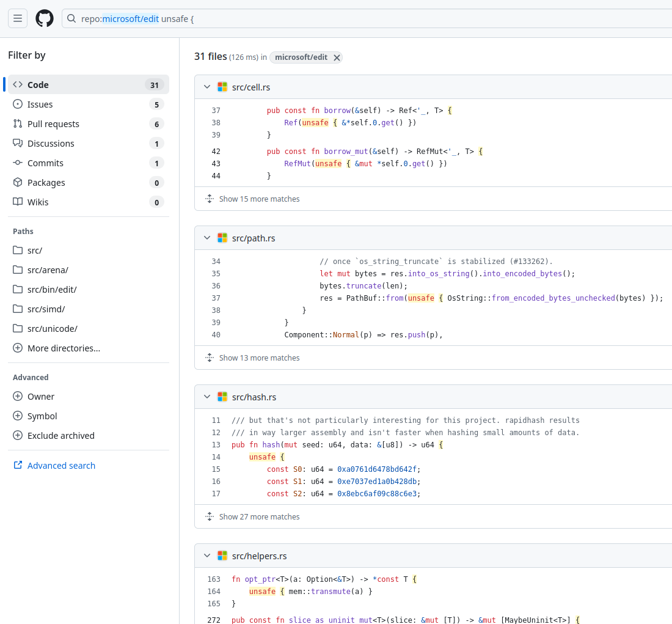Click the Microsoft logo beside src/hash.rs
Viewport: 672px width, 624px height.
point(222,397)
